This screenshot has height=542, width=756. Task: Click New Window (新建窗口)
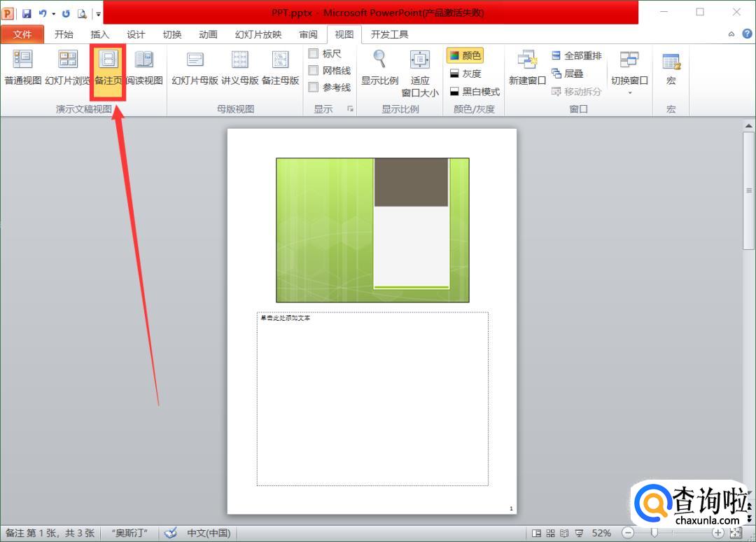click(527, 68)
